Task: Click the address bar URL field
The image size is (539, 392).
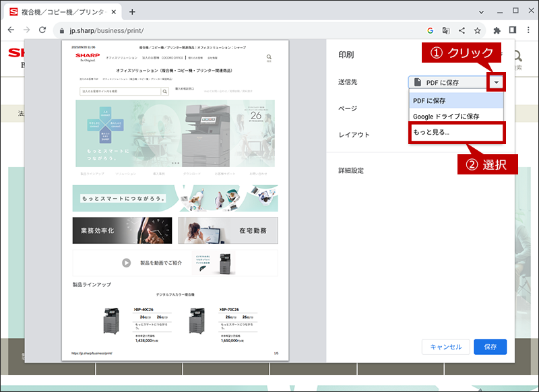Action: (x=241, y=30)
